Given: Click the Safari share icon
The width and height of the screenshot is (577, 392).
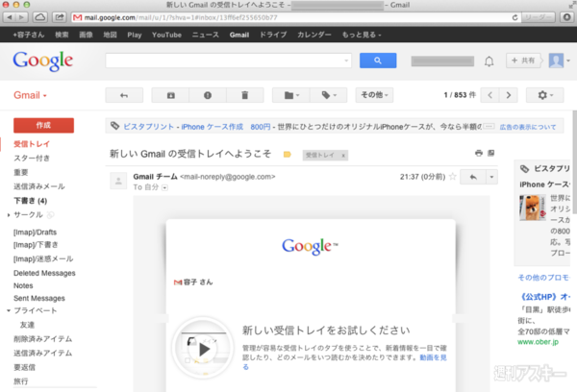Looking at the screenshot, I should pyautogui.click(x=59, y=17).
